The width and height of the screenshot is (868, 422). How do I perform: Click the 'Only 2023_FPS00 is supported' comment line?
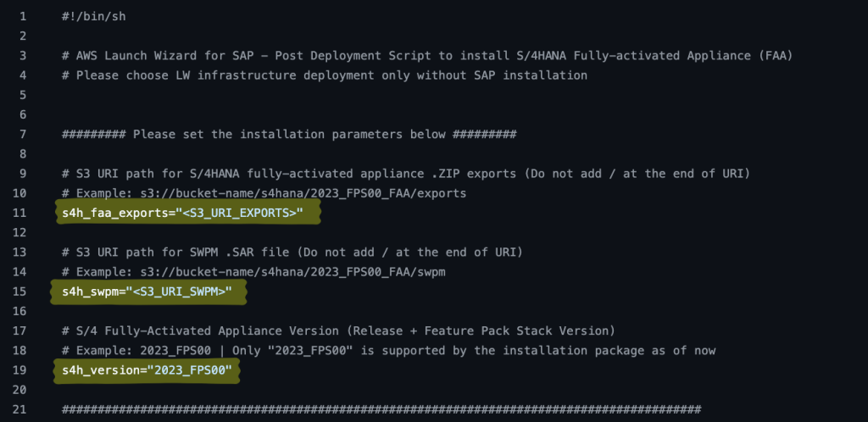(x=388, y=351)
